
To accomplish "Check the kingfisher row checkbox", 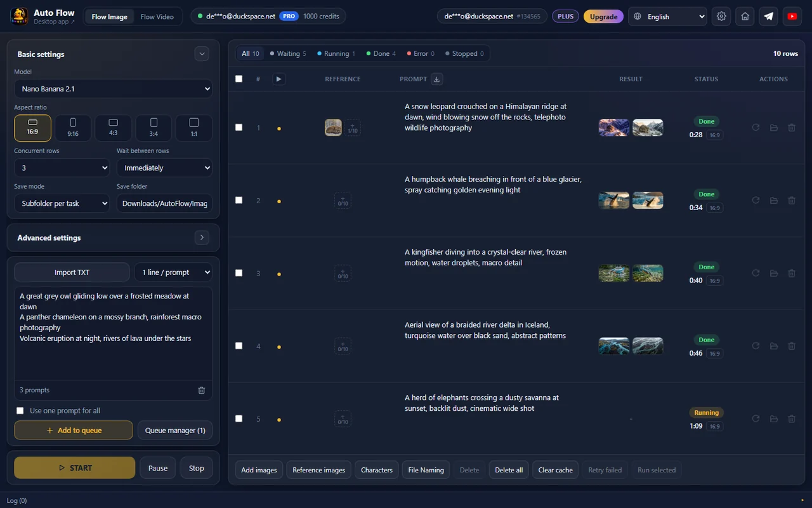I will pos(239,273).
